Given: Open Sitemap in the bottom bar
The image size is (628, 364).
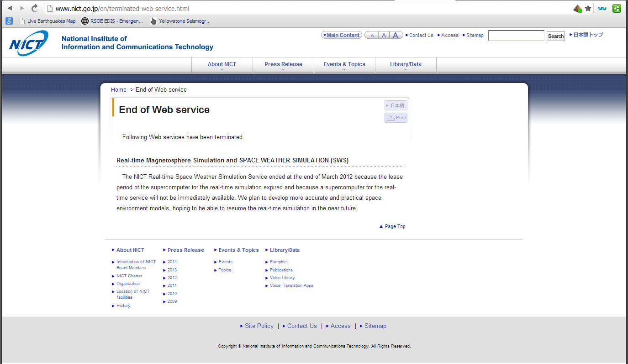Looking at the screenshot, I should [x=375, y=326].
